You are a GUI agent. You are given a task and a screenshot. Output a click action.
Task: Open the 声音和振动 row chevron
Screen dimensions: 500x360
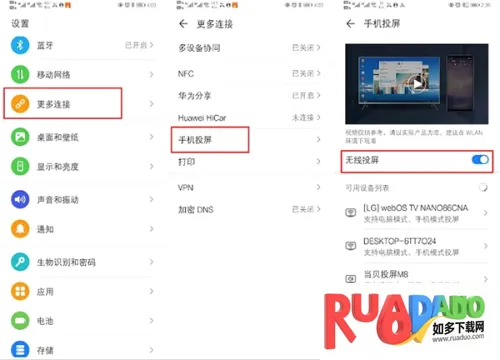coord(151,199)
